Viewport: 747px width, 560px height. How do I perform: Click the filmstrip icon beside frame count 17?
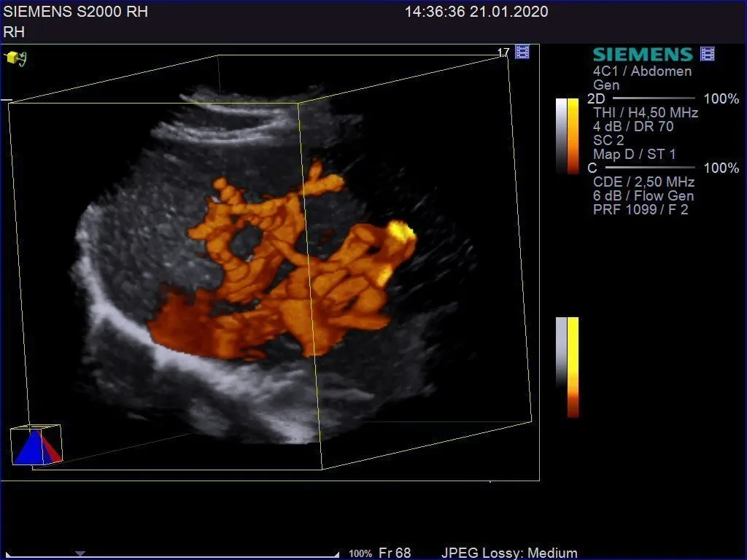coord(522,52)
